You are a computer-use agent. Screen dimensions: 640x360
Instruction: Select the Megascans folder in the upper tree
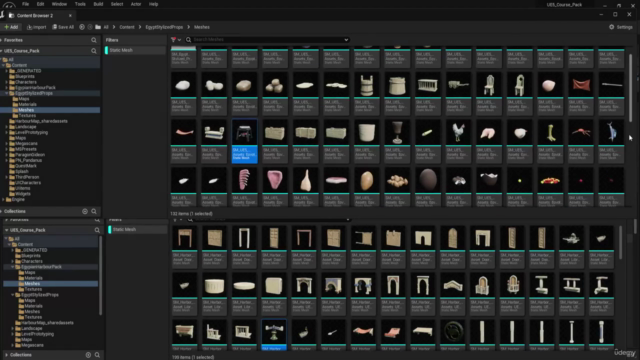coord(26,144)
